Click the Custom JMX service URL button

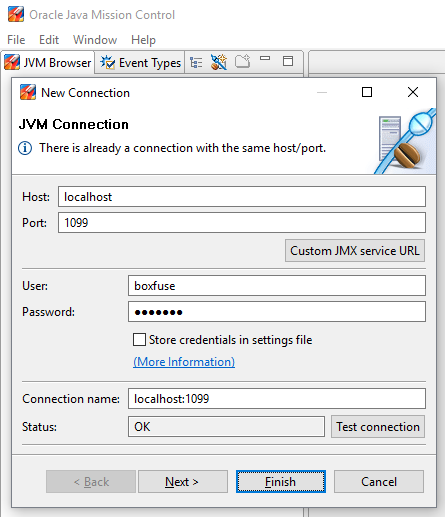coord(355,251)
